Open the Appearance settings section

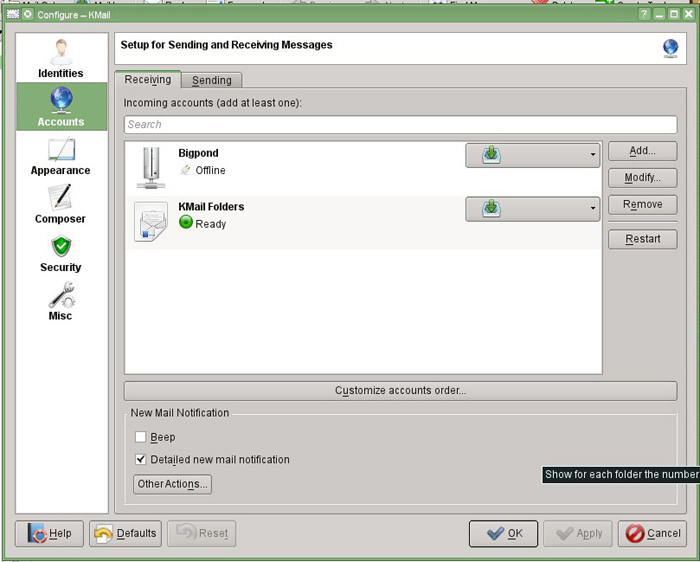tap(61, 157)
